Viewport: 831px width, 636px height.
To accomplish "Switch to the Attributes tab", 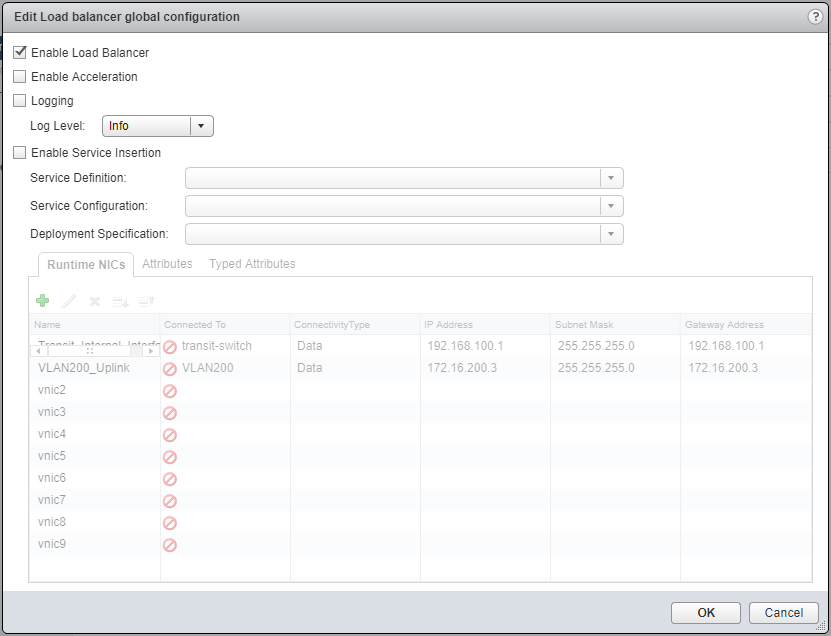I will (167, 264).
